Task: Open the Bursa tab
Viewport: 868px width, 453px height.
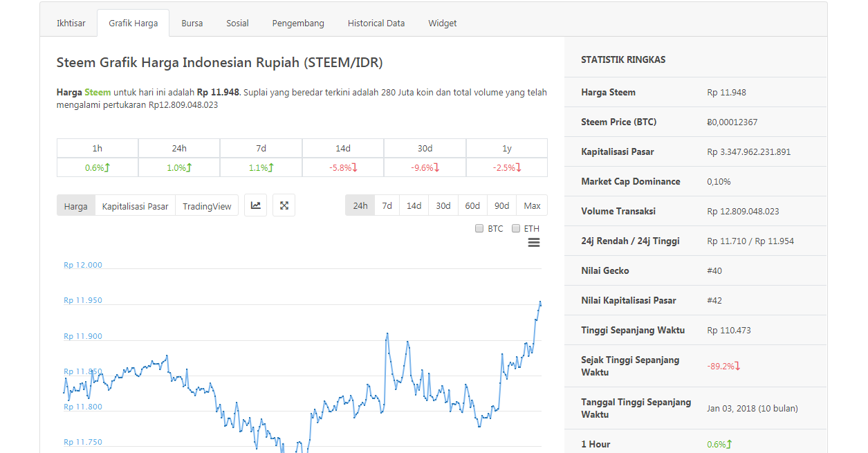Action: (x=192, y=23)
